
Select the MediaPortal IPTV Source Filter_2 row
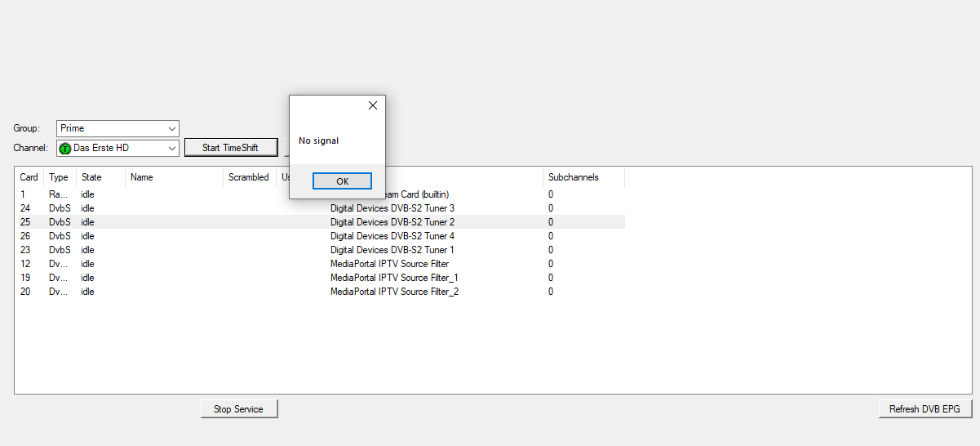[394, 292]
